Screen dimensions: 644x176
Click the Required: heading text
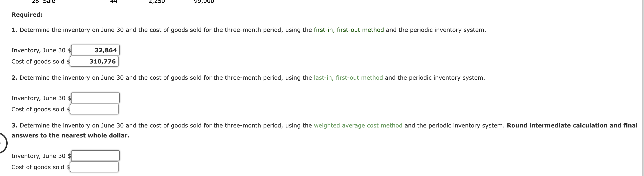pos(27,15)
